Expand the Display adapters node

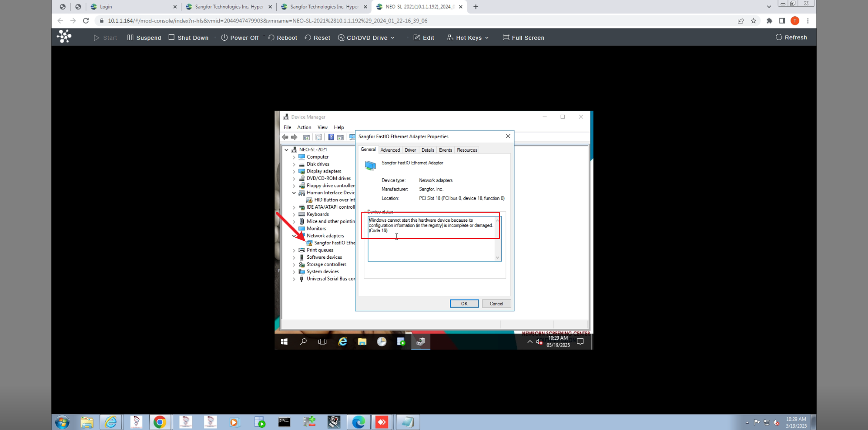coord(294,172)
